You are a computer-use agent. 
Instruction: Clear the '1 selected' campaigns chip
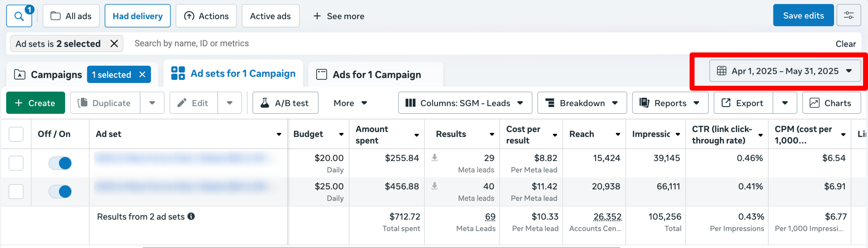[142, 75]
